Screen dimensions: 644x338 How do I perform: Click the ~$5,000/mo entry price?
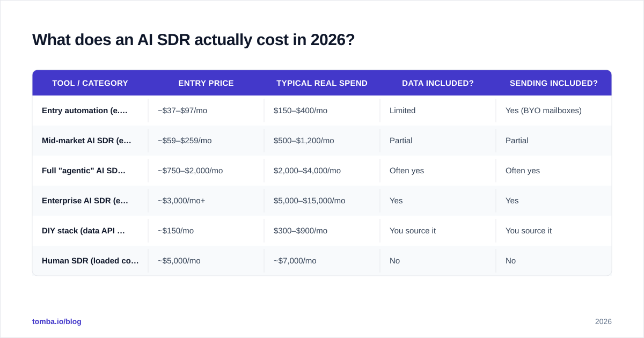[x=179, y=261]
